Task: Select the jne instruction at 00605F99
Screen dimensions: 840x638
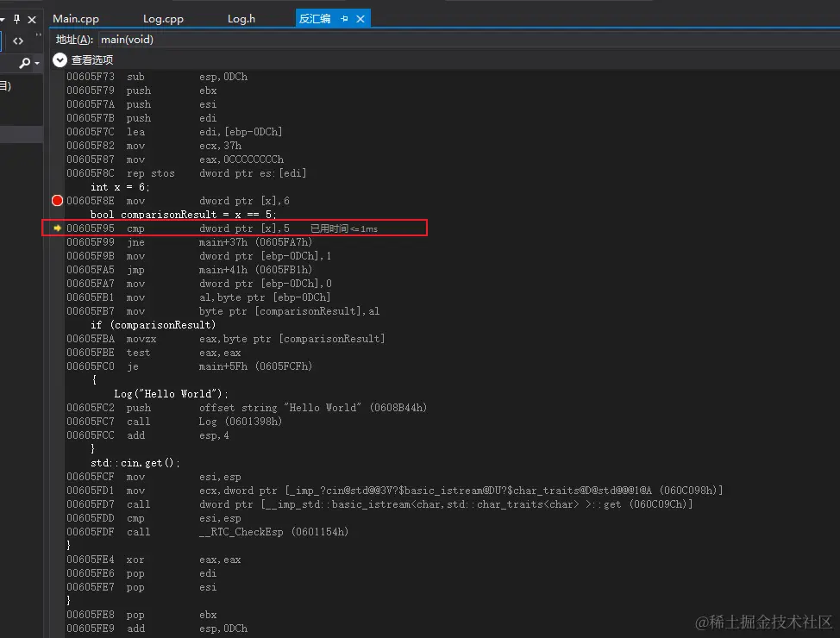Action: coord(189,242)
